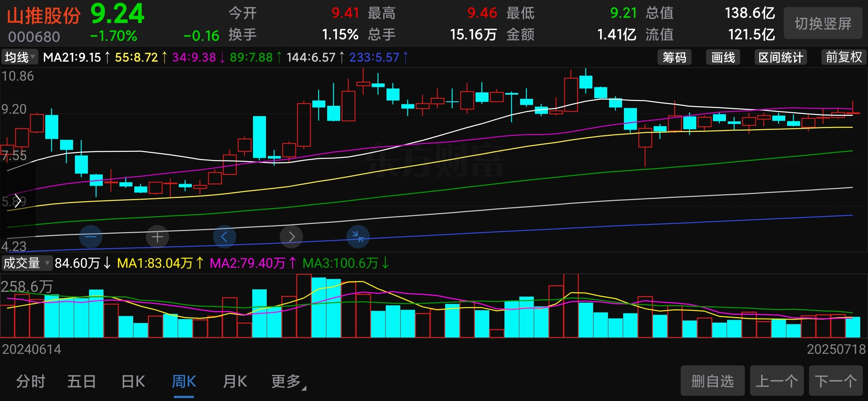Click start date 20240614
This screenshot has height=401, width=868.
pyautogui.click(x=32, y=349)
